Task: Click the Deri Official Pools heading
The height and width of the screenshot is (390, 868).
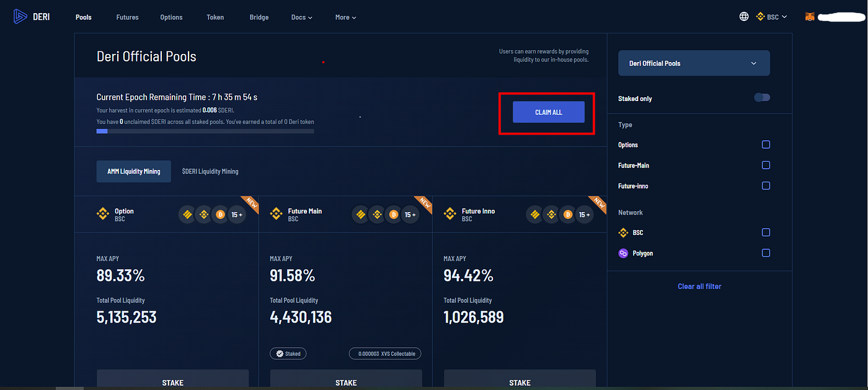Action: (x=146, y=56)
